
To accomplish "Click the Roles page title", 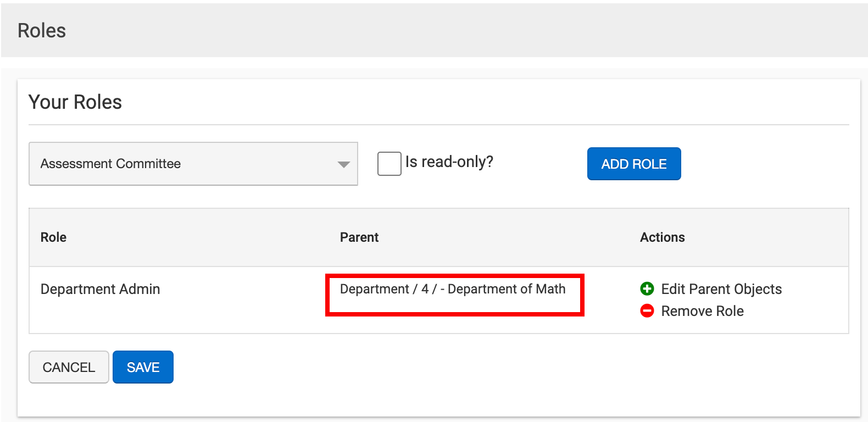I will tap(42, 31).
